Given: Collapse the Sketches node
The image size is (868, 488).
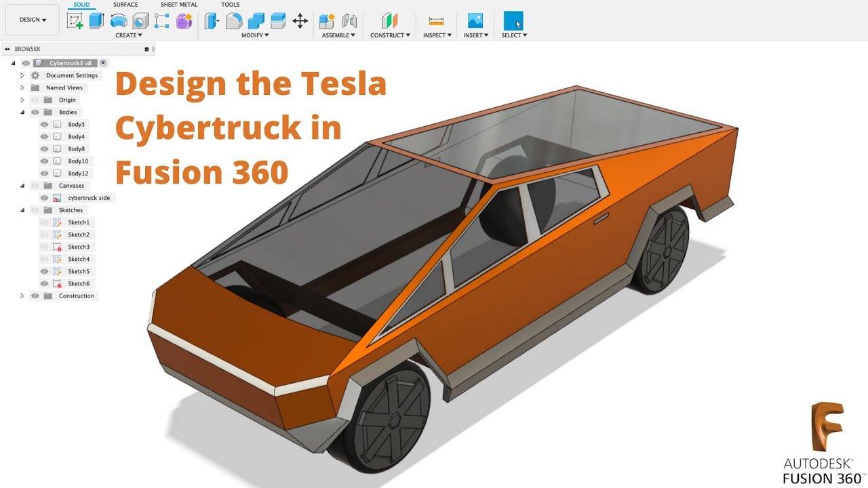Looking at the screenshot, I should coord(22,210).
